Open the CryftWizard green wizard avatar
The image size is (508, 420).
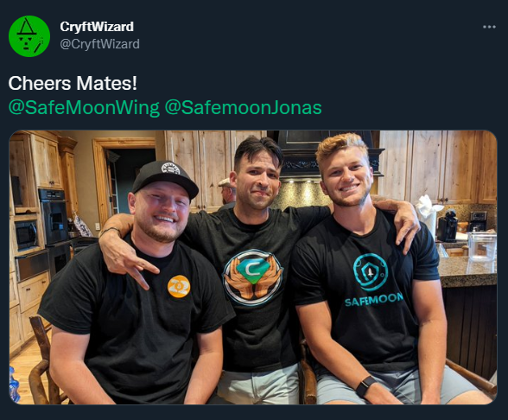(29, 36)
